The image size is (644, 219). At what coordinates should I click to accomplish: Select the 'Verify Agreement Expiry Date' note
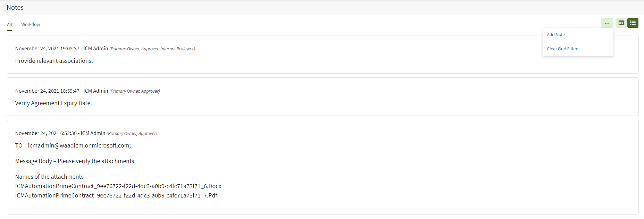point(53,103)
